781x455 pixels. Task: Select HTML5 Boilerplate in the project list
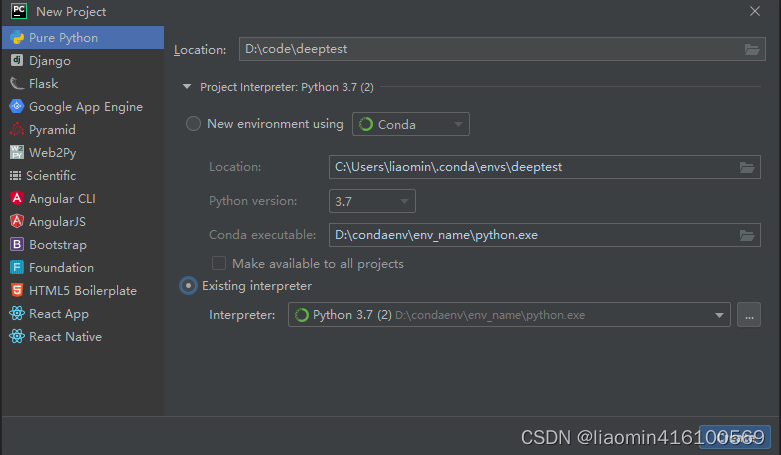pos(83,290)
